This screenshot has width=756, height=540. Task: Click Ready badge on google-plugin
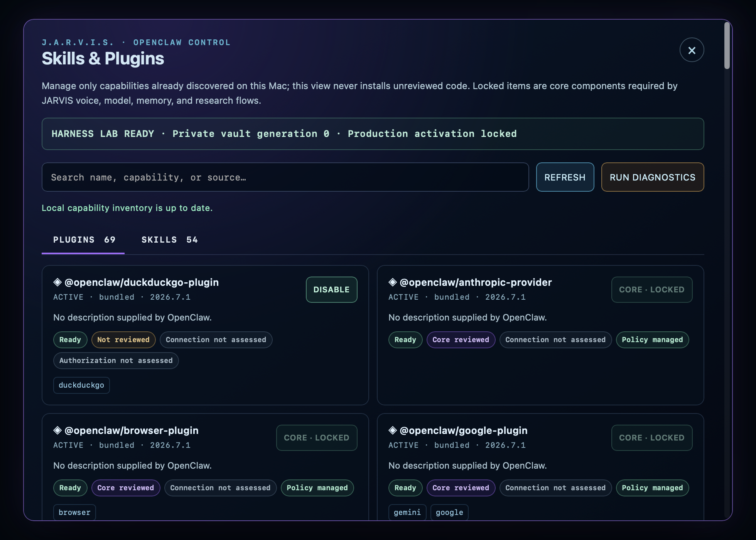405,488
